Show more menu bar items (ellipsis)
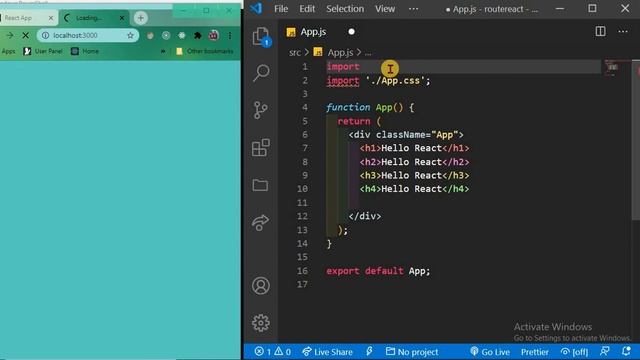Viewport: 640px width, 360px height. coord(413,9)
